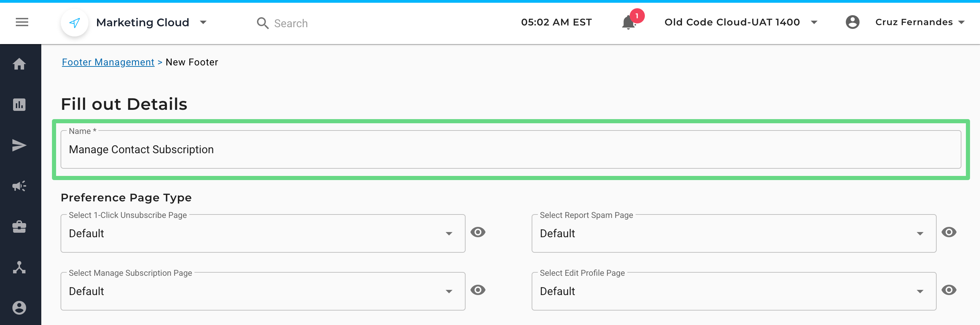Expand the Marketing Cloud app switcher arrow

tap(203, 22)
